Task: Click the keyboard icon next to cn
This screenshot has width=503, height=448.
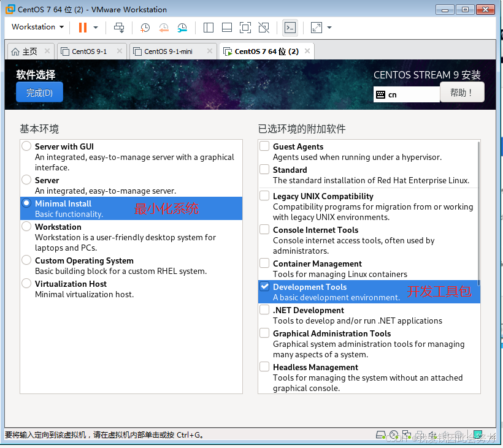Action: [x=380, y=94]
